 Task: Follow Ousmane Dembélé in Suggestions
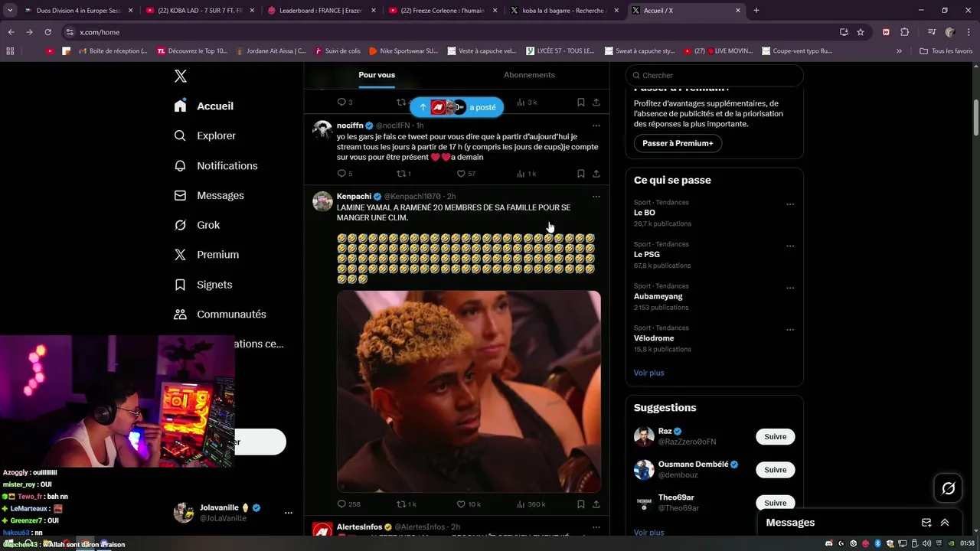coord(776,470)
